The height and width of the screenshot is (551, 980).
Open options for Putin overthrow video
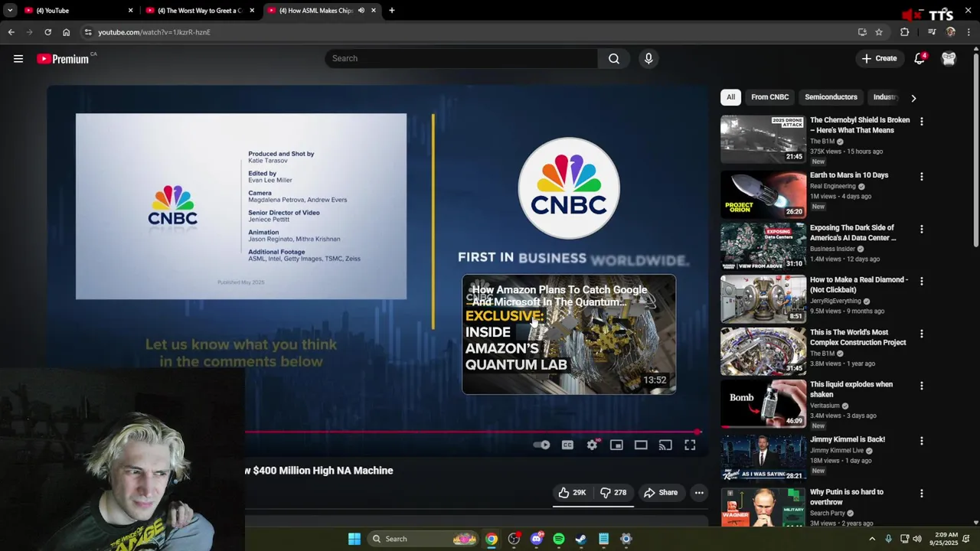tap(922, 494)
